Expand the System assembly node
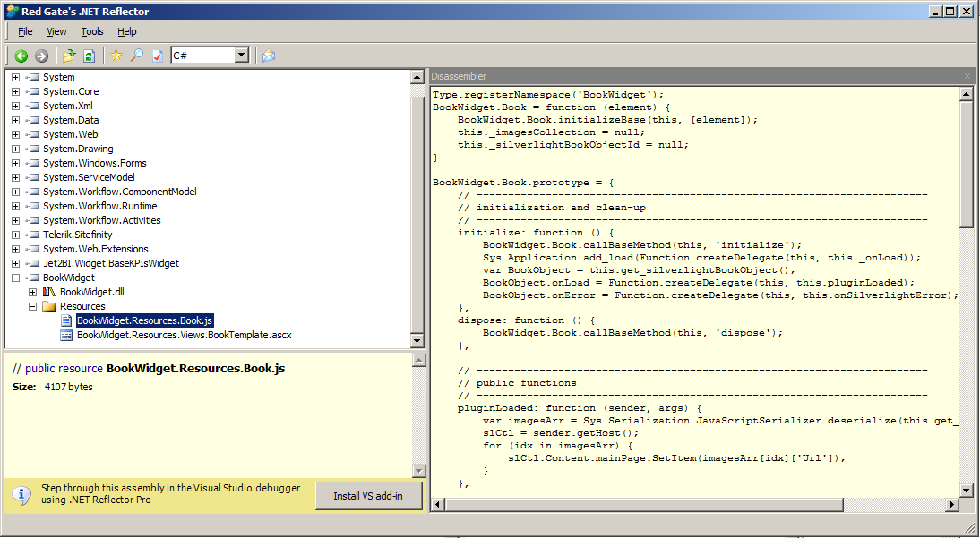Screen dimensions: 980x538 point(15,77)
